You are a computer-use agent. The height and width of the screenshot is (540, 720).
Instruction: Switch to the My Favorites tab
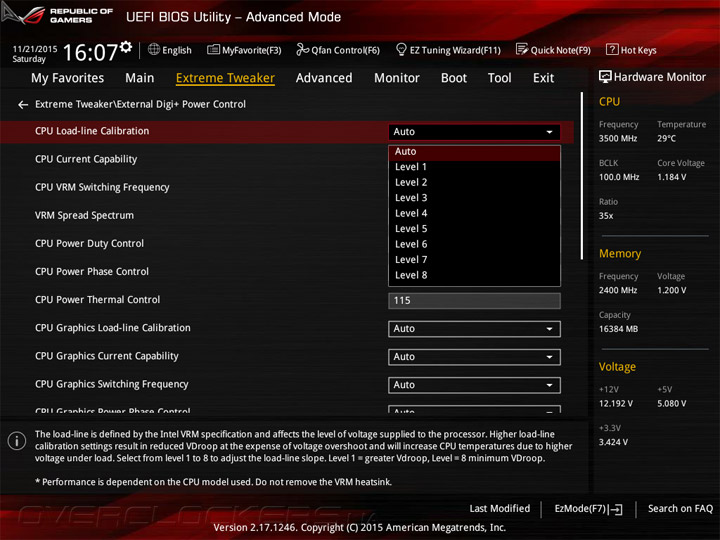tap(68, 78)
